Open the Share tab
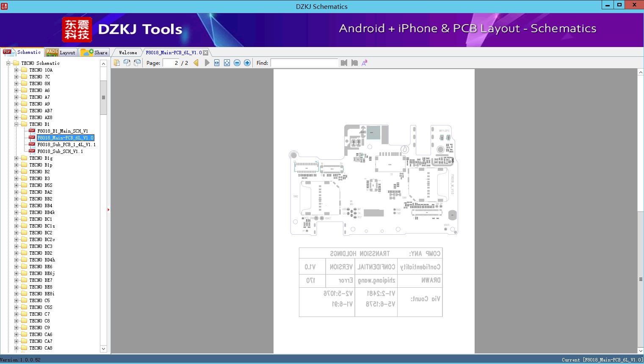The image size is (644, 364). click(94, 53)
